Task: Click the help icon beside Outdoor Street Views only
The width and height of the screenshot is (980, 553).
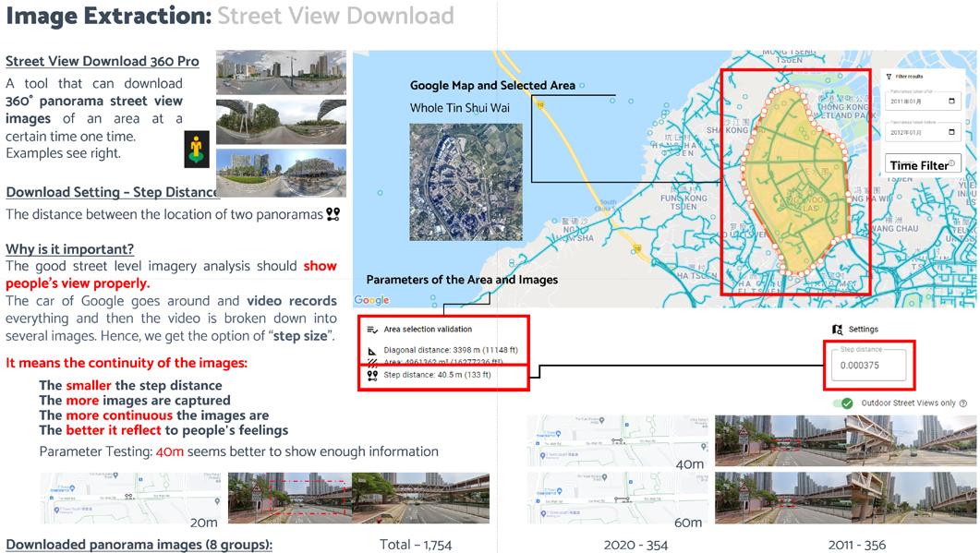Action: pyautogui.click(x=963, y=403)
